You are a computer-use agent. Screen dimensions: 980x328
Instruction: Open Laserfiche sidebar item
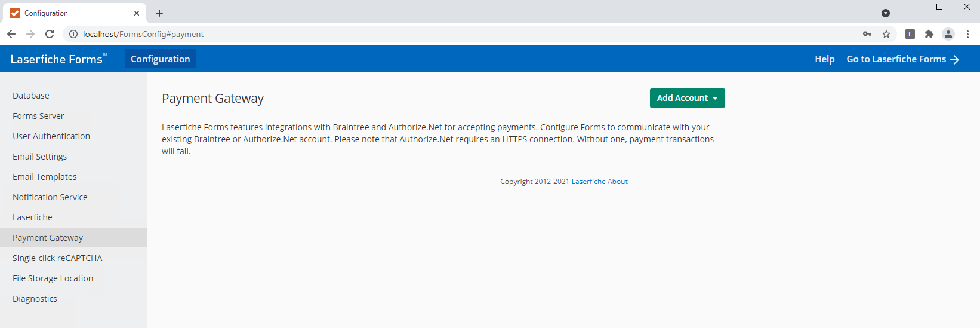(73, 217)
